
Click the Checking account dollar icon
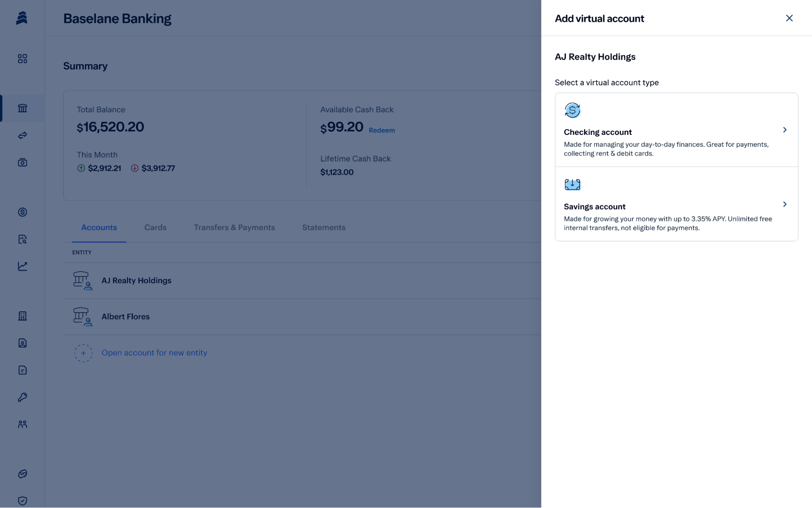click(x=572, y=111)
